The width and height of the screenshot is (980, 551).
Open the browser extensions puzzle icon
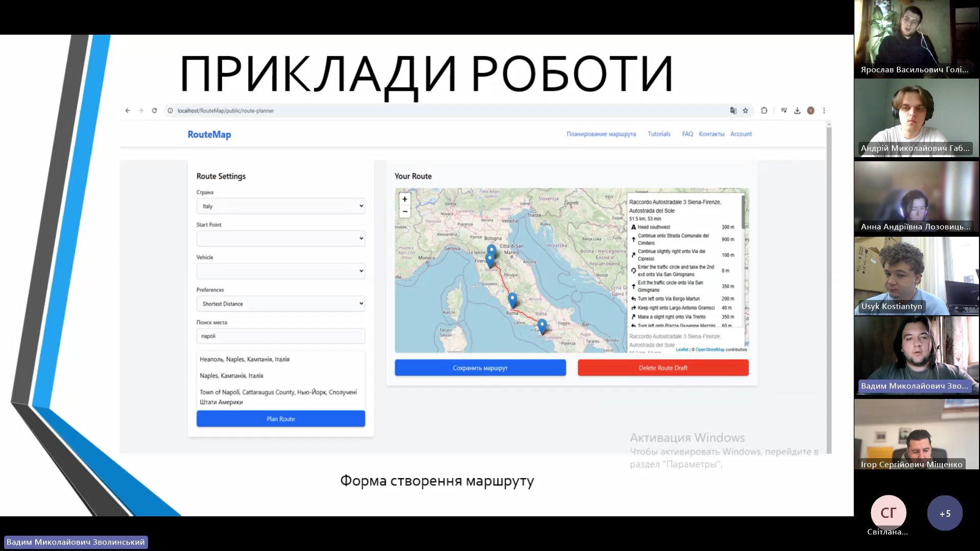pyautogui.click(x=764, y=111)
